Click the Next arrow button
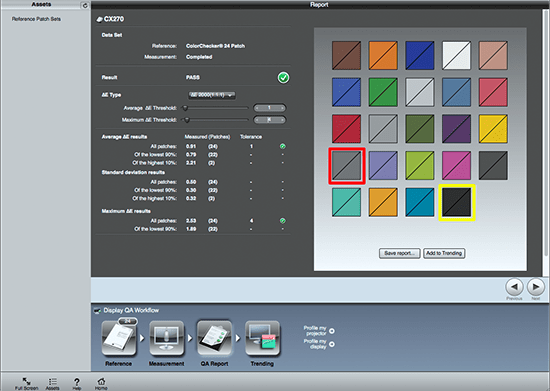This screenshot has height=391, width=550. 536,287
